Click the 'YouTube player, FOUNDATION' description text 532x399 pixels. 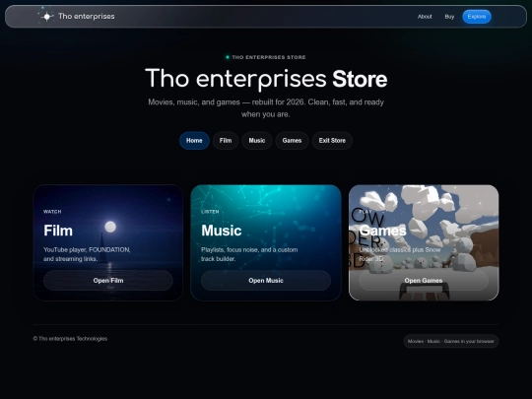(87, 254)
